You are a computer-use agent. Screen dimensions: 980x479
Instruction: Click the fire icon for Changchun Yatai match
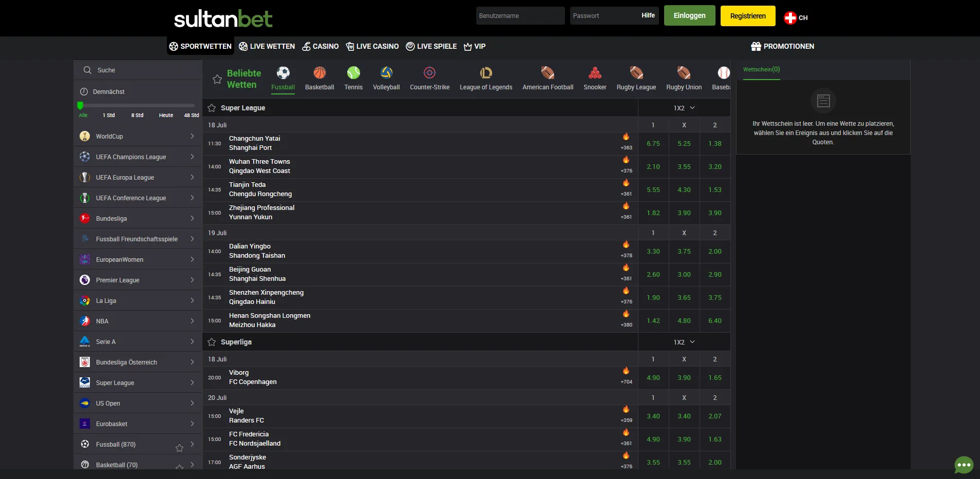(626, 137)
